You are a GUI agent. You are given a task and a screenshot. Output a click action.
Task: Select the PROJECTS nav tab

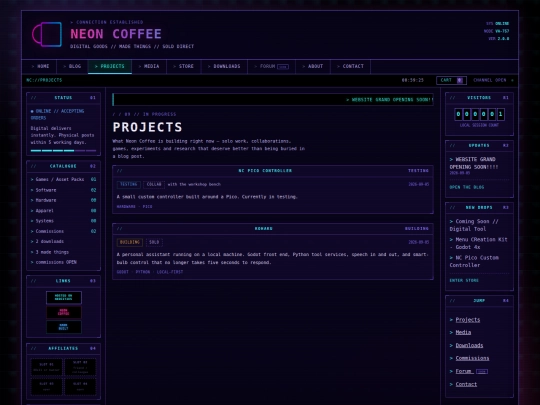click(110, 66)
